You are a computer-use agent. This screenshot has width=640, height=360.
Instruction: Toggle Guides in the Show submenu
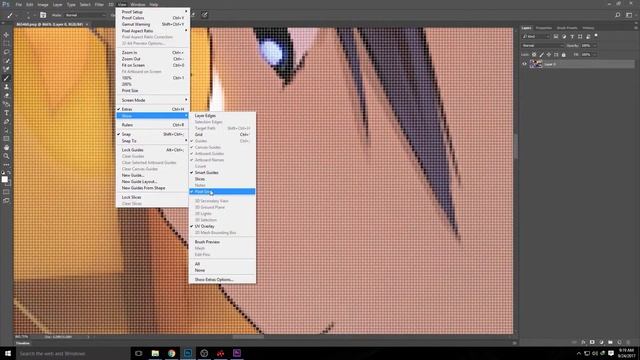[x=222, y=141]
